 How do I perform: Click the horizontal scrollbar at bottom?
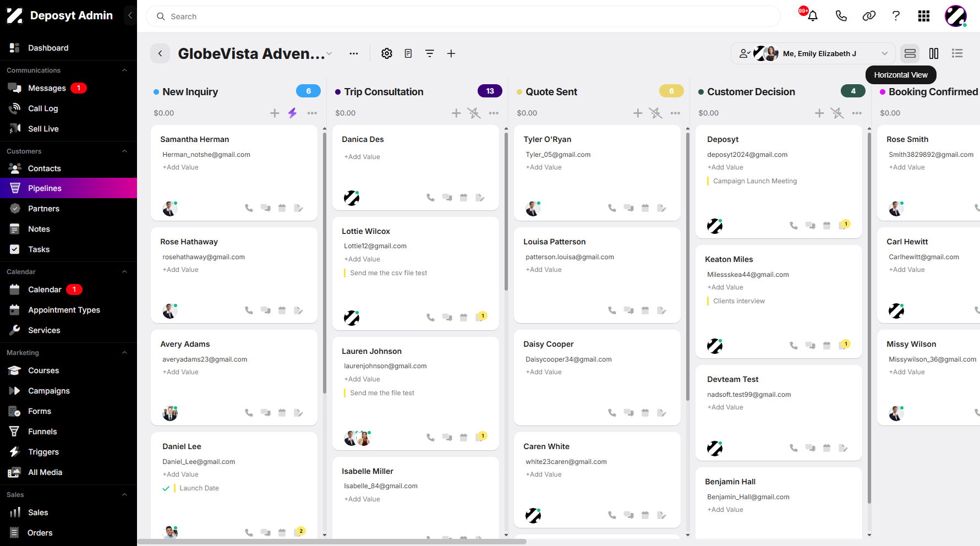332,542
